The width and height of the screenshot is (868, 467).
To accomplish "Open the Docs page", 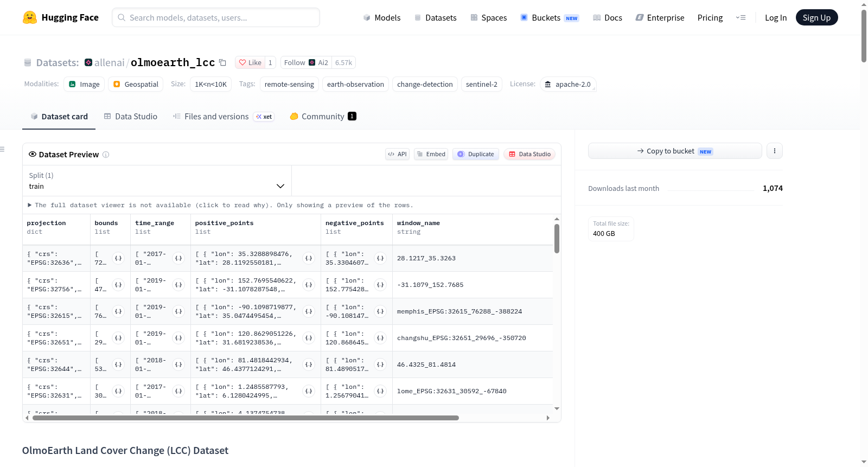I will (608, 17).
